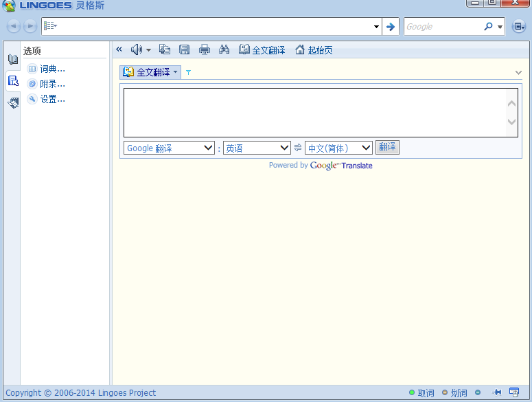Screen dimensions: 532x402
Task: Click the 翻译 translate button
Action: pos(387,147)
